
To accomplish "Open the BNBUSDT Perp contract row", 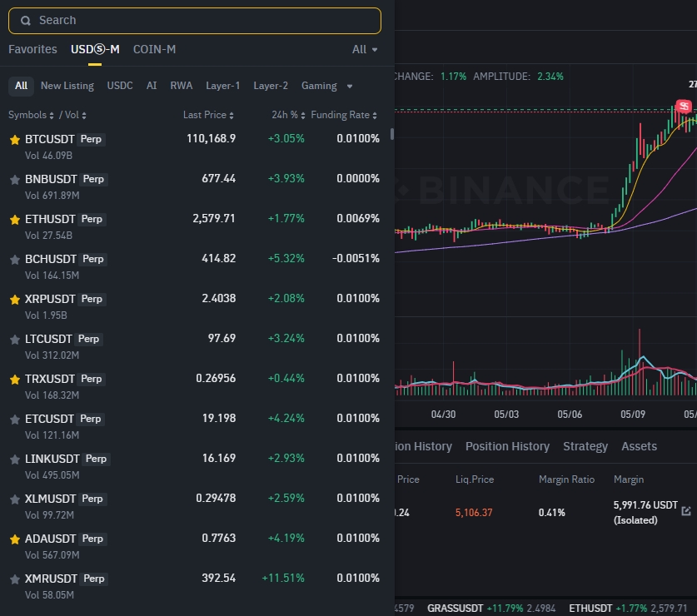I will click(195, 186).
